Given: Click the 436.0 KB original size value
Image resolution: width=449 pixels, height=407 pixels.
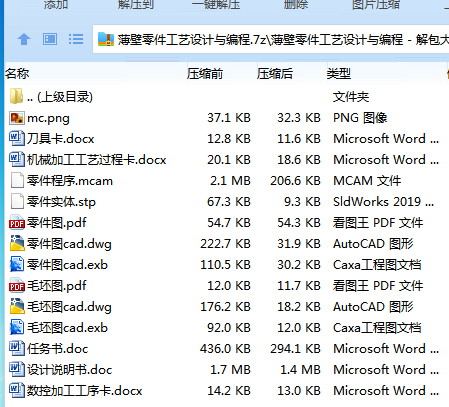Looking at the screenshot, I should coord(225,349).
